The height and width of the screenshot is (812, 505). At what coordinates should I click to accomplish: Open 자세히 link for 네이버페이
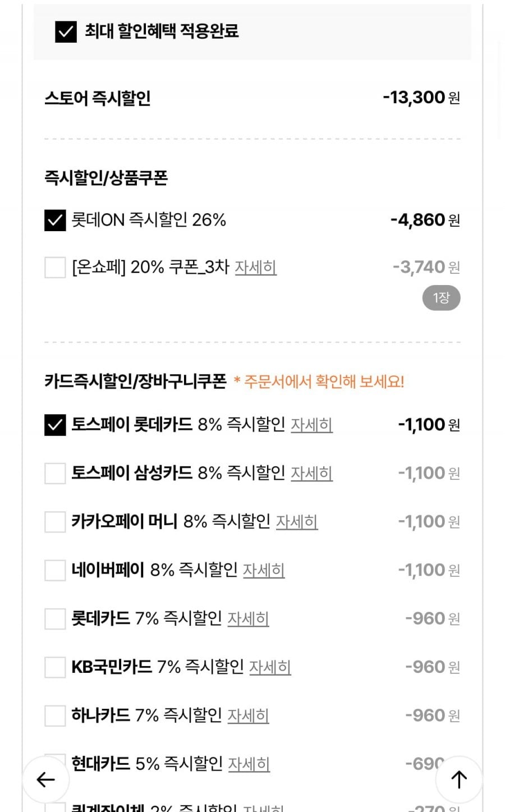264,570
